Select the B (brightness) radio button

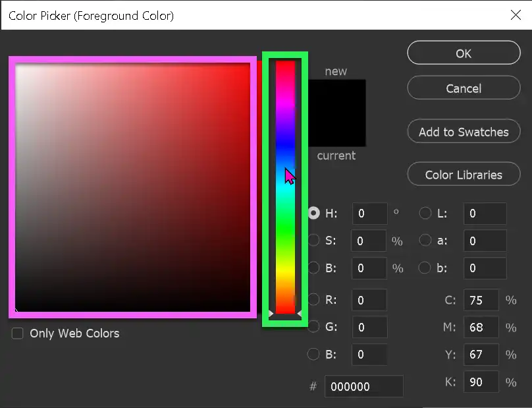click(313, 268)
